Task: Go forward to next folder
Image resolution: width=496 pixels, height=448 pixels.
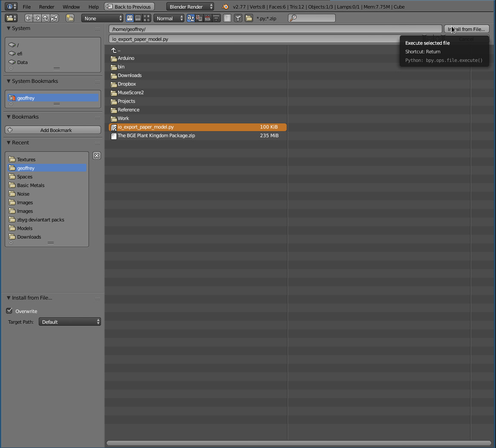Action: click(x=37, y=18)
